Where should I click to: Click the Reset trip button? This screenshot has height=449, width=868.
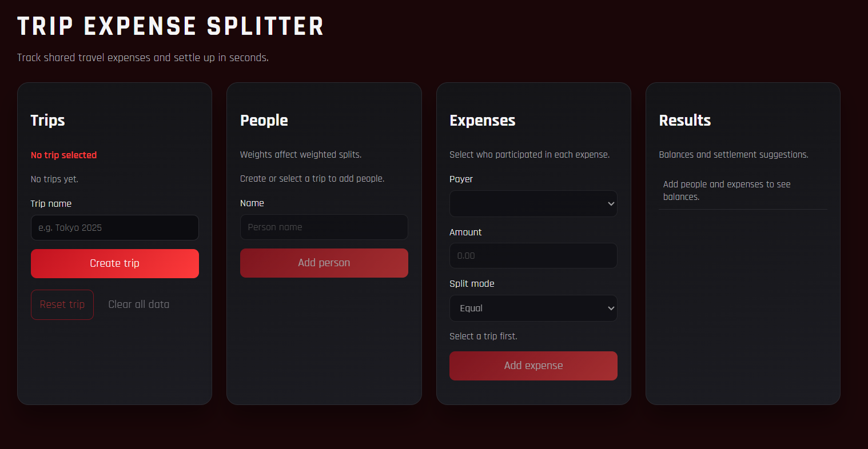pyautogui.click(x=62, y=304)
